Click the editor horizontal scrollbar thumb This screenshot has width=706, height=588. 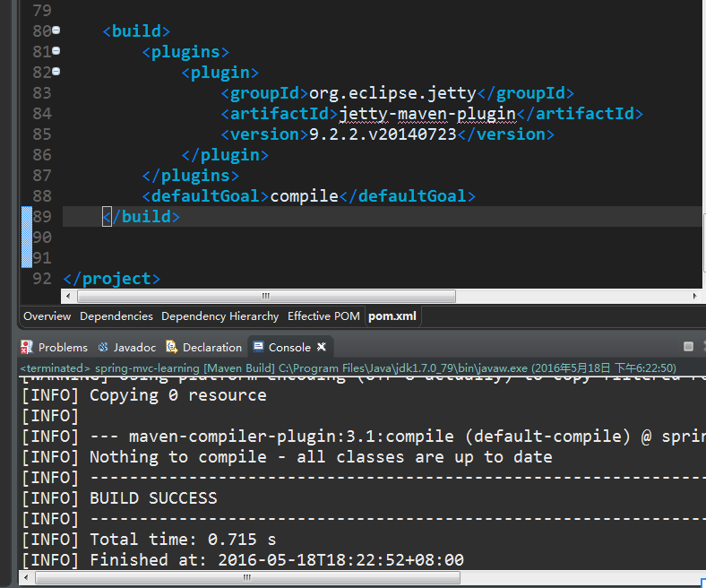(x=265, y=296)
